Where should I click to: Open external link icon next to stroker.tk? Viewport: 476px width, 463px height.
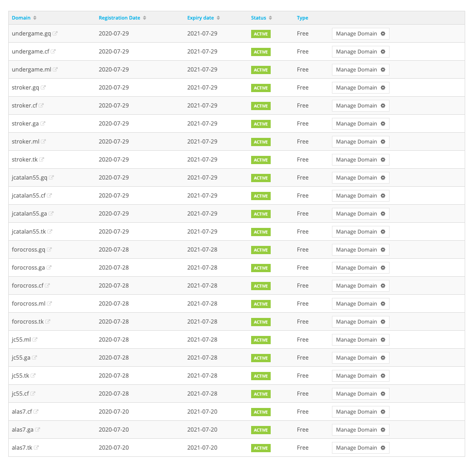pos(42,159)
